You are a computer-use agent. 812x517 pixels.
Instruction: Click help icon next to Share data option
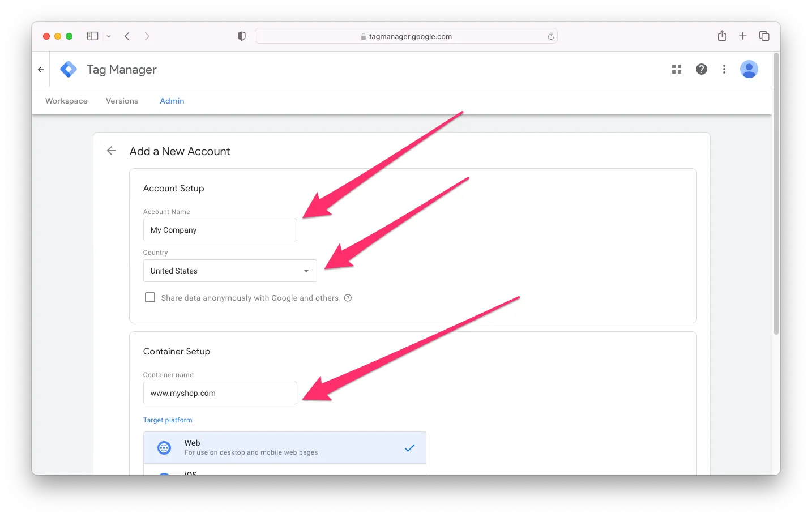[348, 298]
